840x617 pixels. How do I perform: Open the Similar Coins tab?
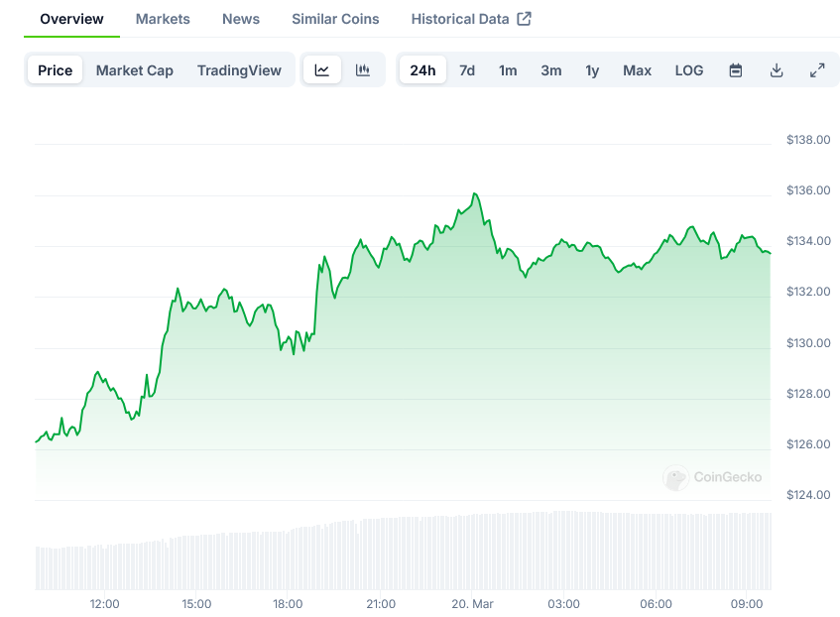(x=335, y=19)
